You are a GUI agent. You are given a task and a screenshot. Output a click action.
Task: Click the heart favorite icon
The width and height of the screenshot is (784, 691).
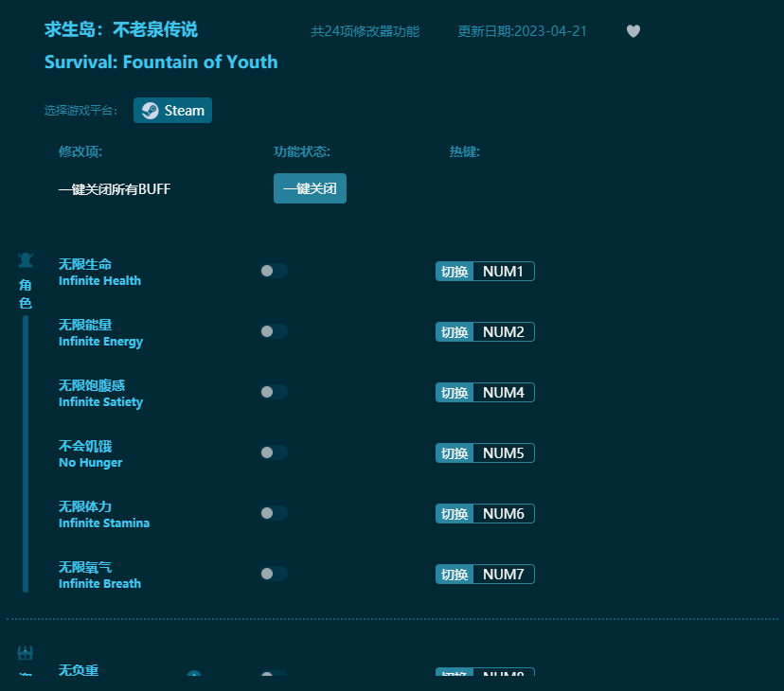[633, 31]
